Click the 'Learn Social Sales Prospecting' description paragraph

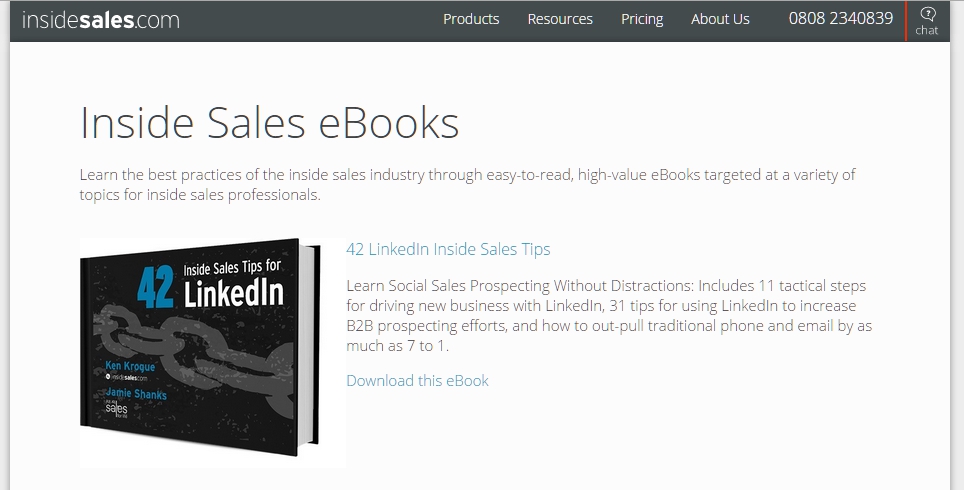tap(609, 315)
